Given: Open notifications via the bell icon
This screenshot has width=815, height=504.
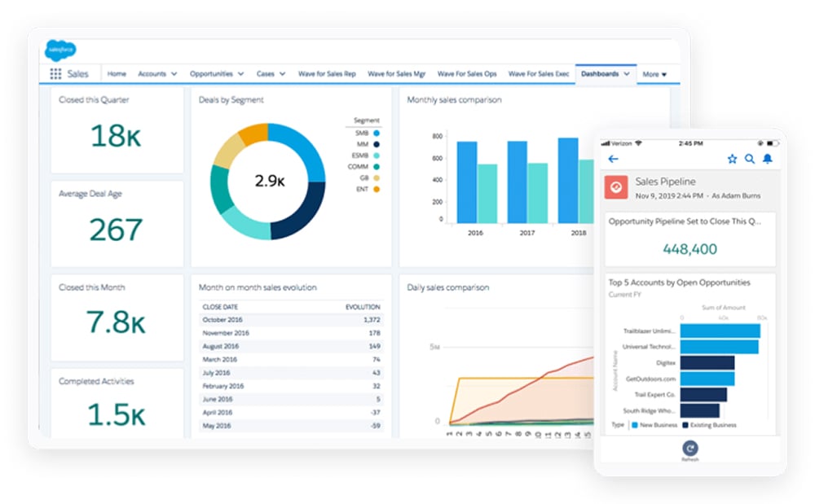Looking at the screenshot, I should 767,160.
